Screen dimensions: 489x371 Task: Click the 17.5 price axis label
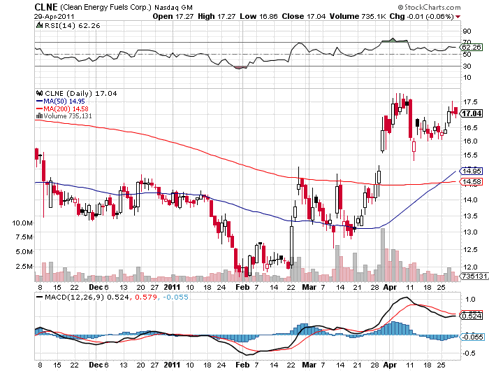coord(470,102)
